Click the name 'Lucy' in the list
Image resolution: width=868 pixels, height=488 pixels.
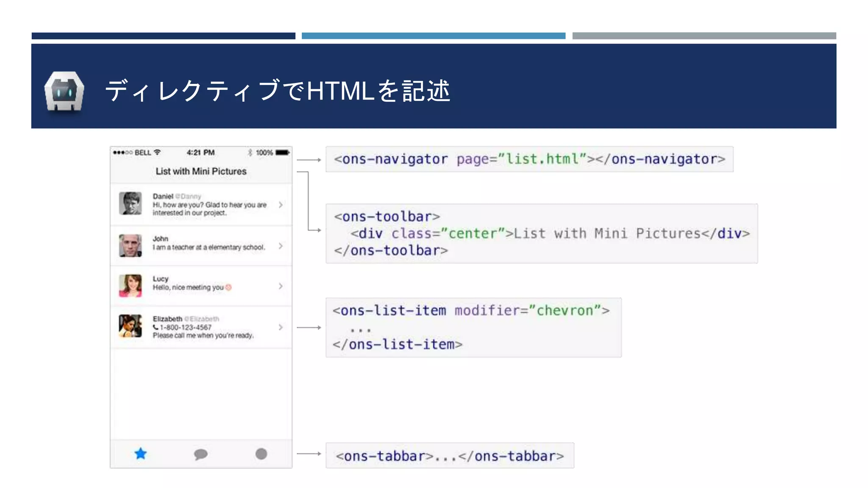pyautogui.click(x=161, y=279)
